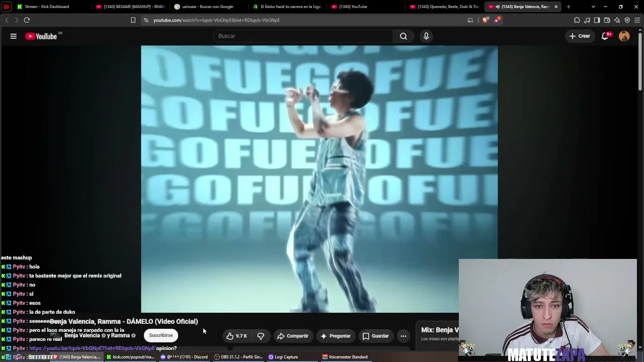Open the YouTube hamburger guide menu

pos(14,36)
